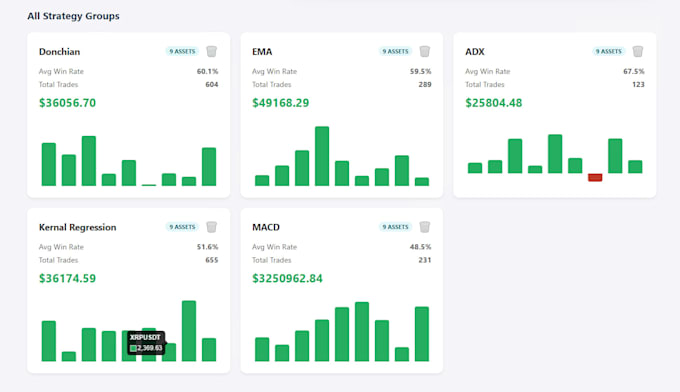This screenshot has height=392, width=680.
Task: Click the 9 ASSETS badge on ADX
Action: 608,52
